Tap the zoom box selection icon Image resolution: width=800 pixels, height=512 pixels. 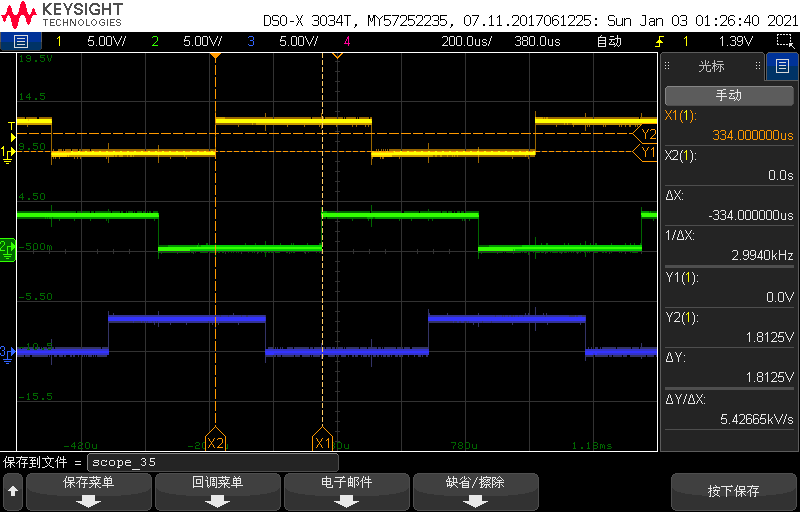(783, 41)
